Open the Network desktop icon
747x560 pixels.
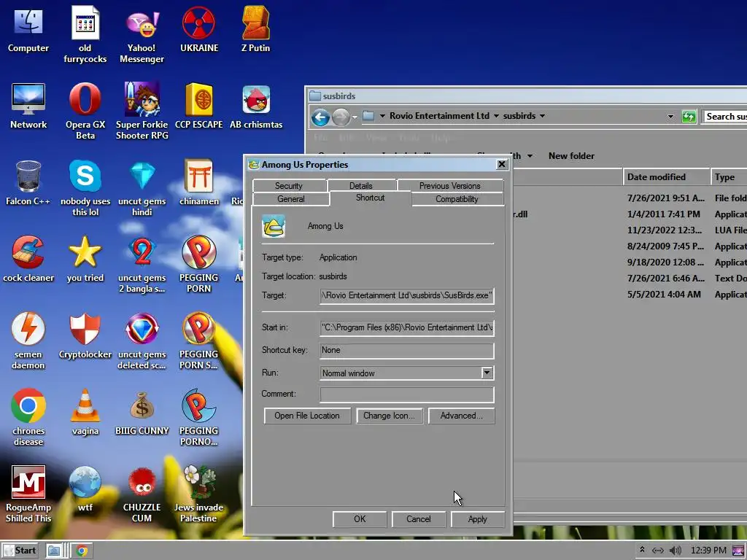(x=28, y=106)
